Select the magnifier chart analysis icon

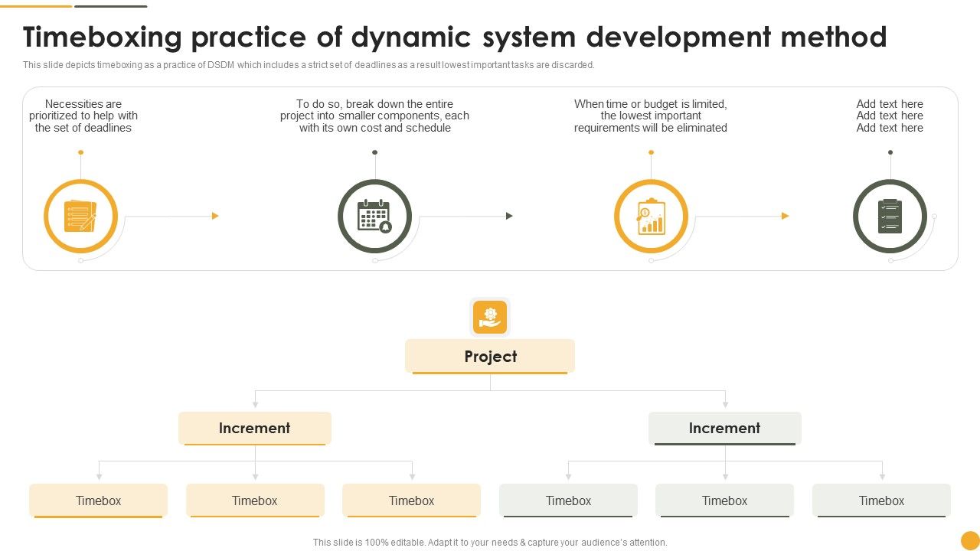(652, 216)
